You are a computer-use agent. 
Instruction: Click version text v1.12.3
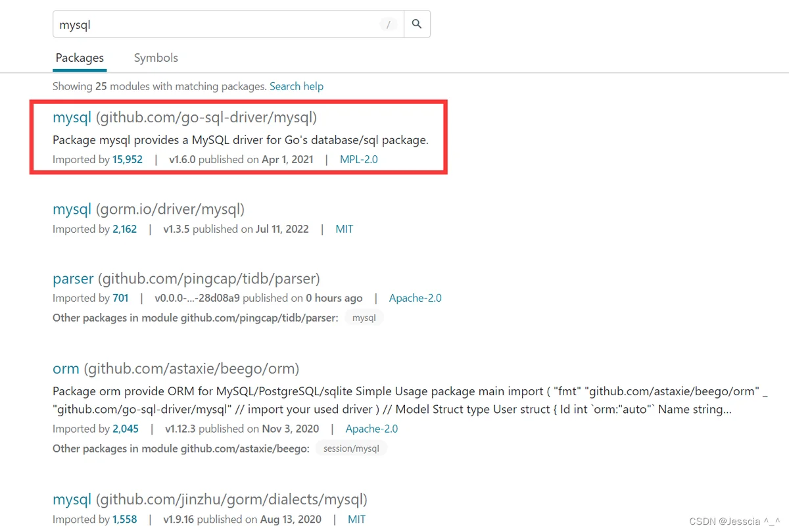pos(181,429)
